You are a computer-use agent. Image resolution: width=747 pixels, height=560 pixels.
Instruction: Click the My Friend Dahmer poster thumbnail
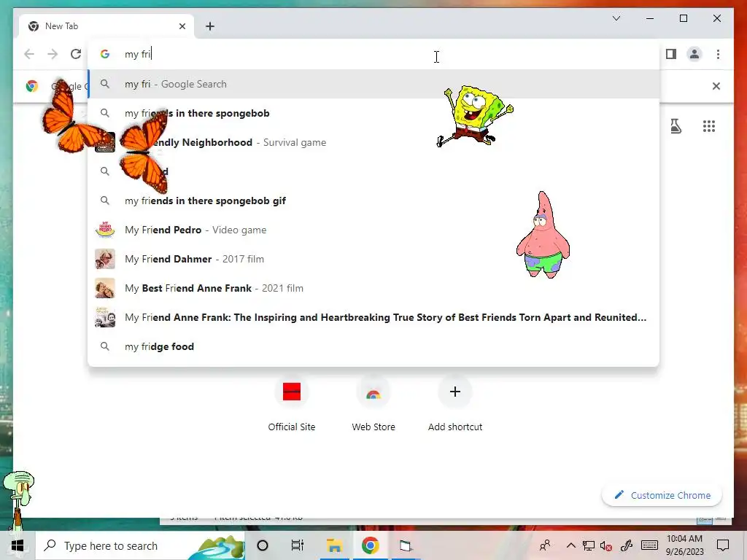(105, 259)
